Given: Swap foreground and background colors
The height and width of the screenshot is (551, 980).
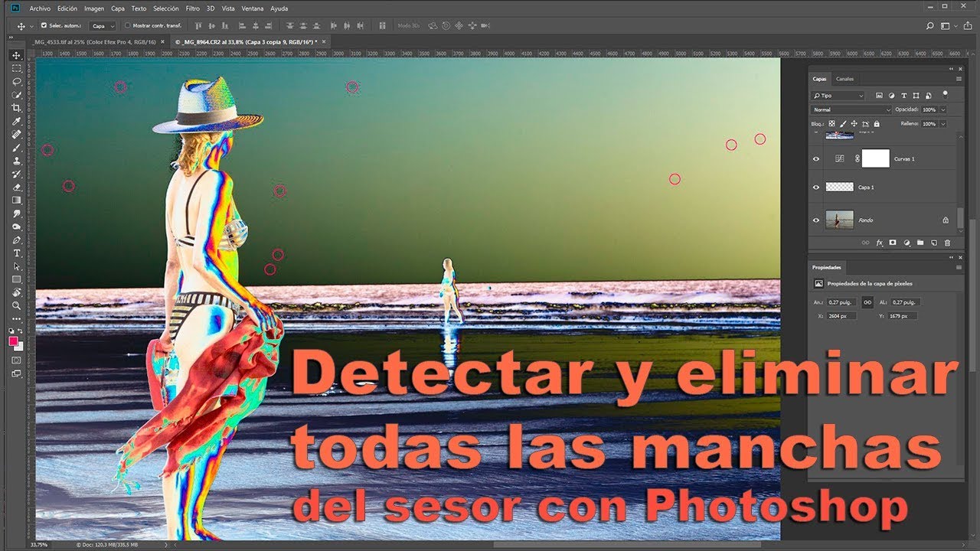Looking at the screenshot, I should click(21, 331).
